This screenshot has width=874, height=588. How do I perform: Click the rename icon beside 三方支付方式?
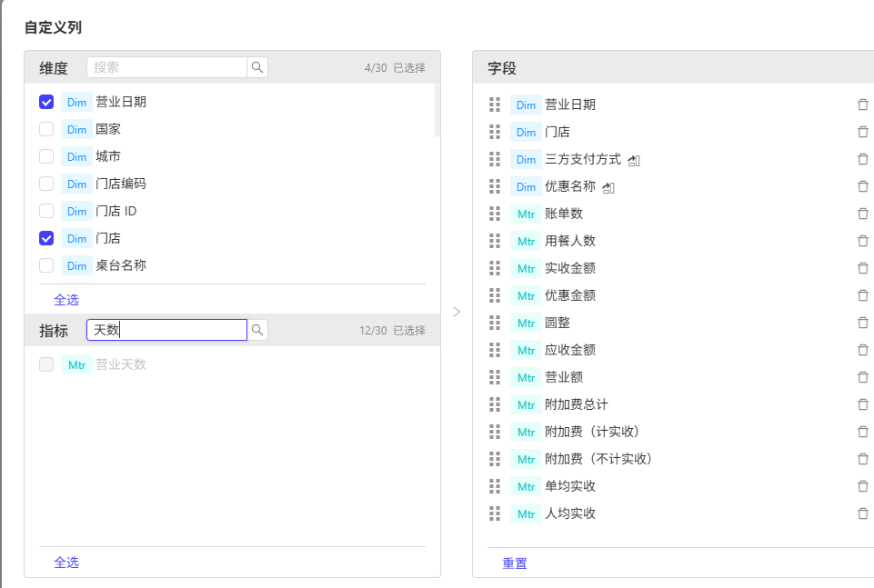[x=634, y=160]
